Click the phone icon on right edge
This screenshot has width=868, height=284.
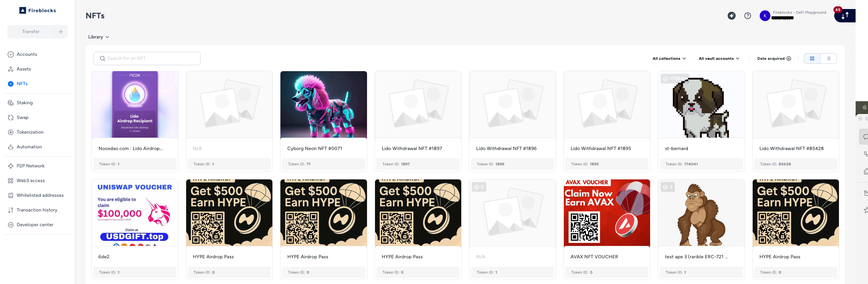(865, 154)
